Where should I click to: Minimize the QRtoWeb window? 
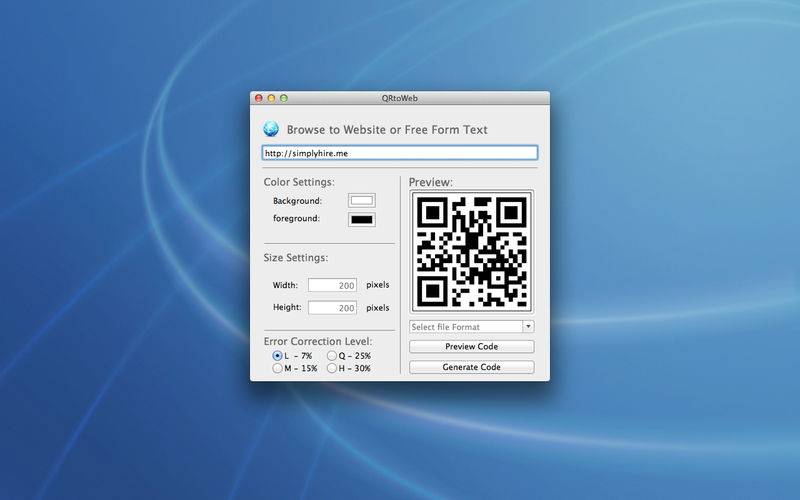(x=271, y=98)
